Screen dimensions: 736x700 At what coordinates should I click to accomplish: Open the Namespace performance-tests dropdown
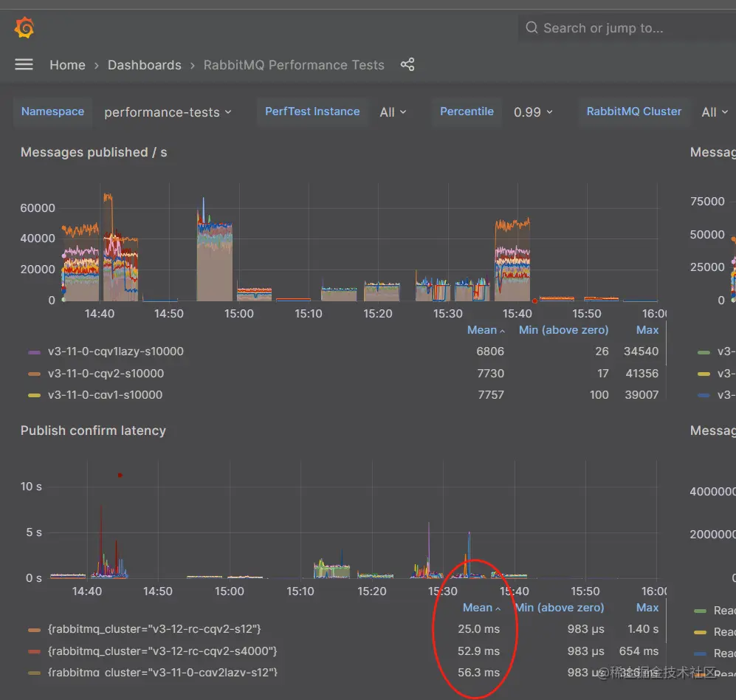[168, 112]
